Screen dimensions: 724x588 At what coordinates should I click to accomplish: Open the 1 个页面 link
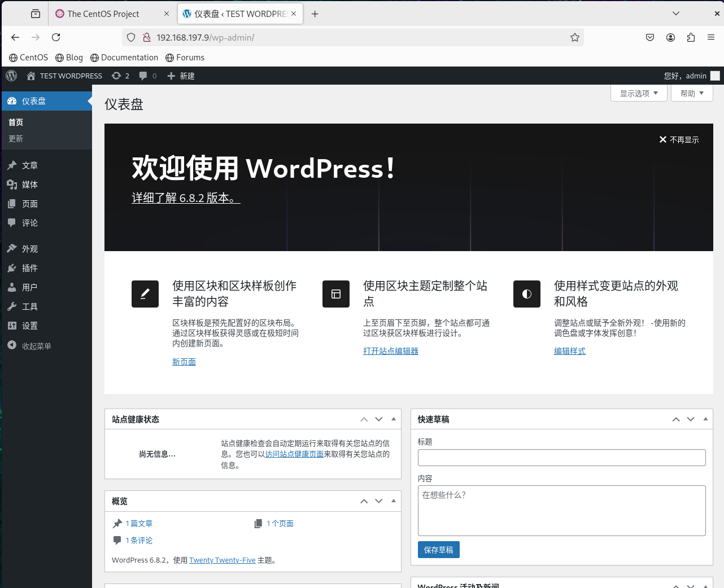click(x=280, y=524)
